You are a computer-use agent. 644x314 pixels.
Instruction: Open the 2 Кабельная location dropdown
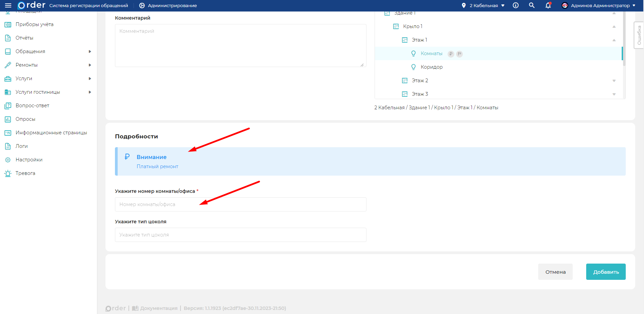click(x=483, y=5)
